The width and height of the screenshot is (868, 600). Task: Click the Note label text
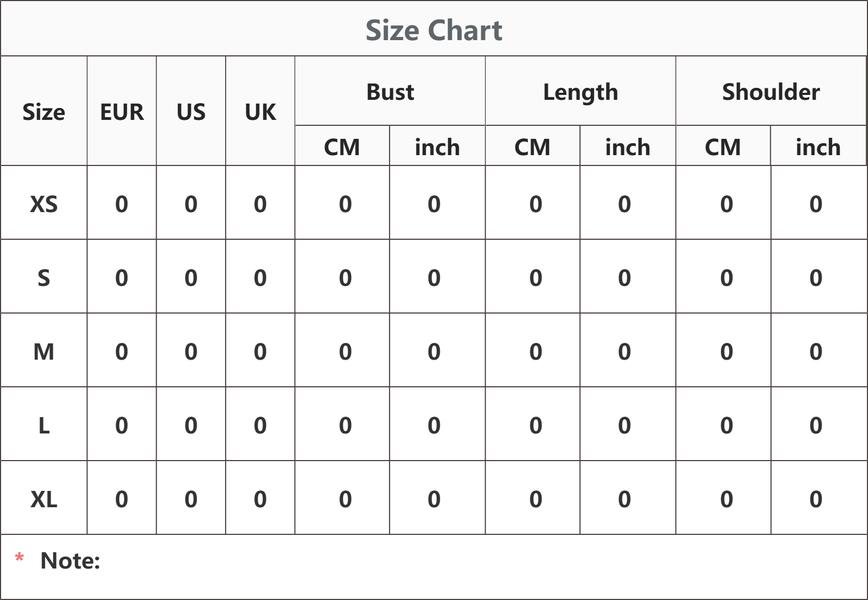click(x=71, y=561)
